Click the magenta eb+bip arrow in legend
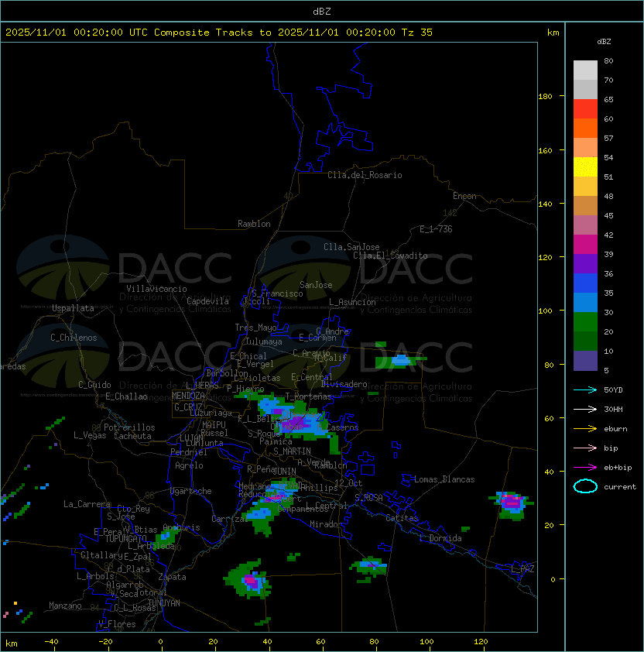Image resolution: width=644 pixels, height=652 pixels. 585,468
